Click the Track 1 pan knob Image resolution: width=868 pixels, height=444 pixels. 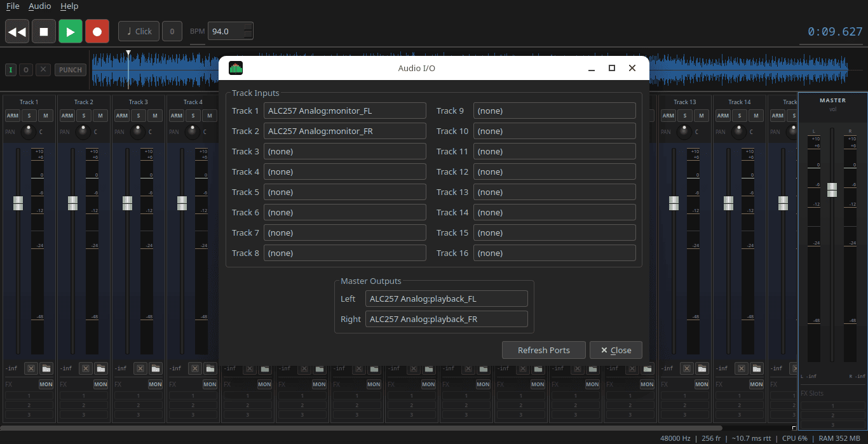28,132
